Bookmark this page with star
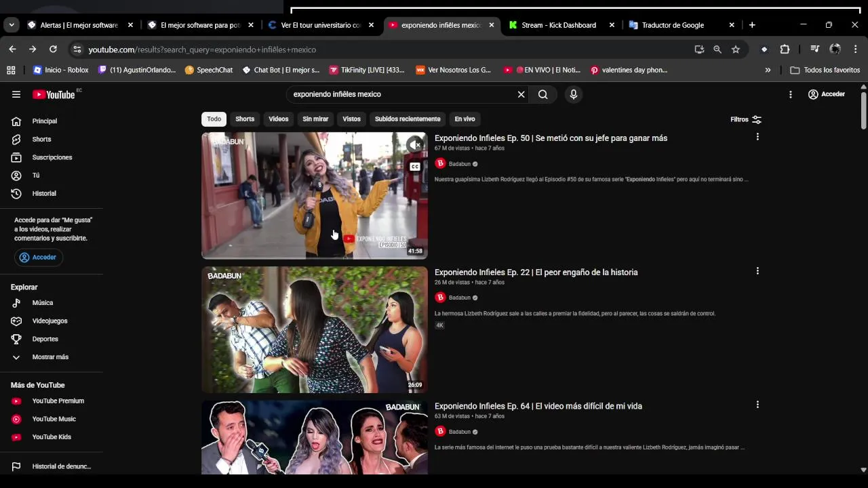Image resolution: width=868 pixels, height=488 pixels. (x=736, y=49)
